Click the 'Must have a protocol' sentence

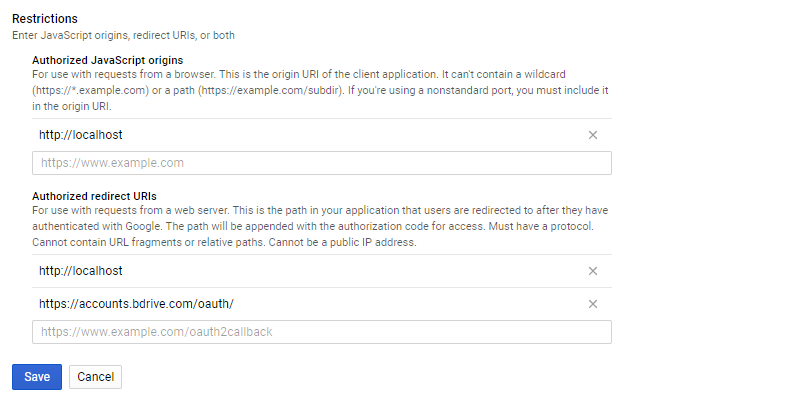(541, 226)
